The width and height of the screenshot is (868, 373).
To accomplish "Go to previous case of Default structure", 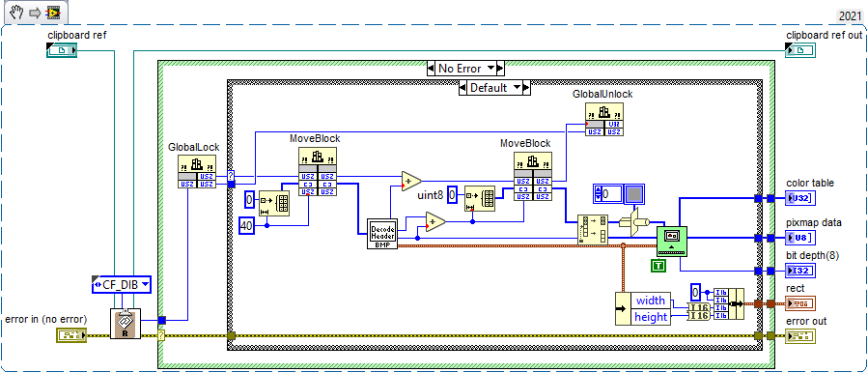I will (462, 88).
